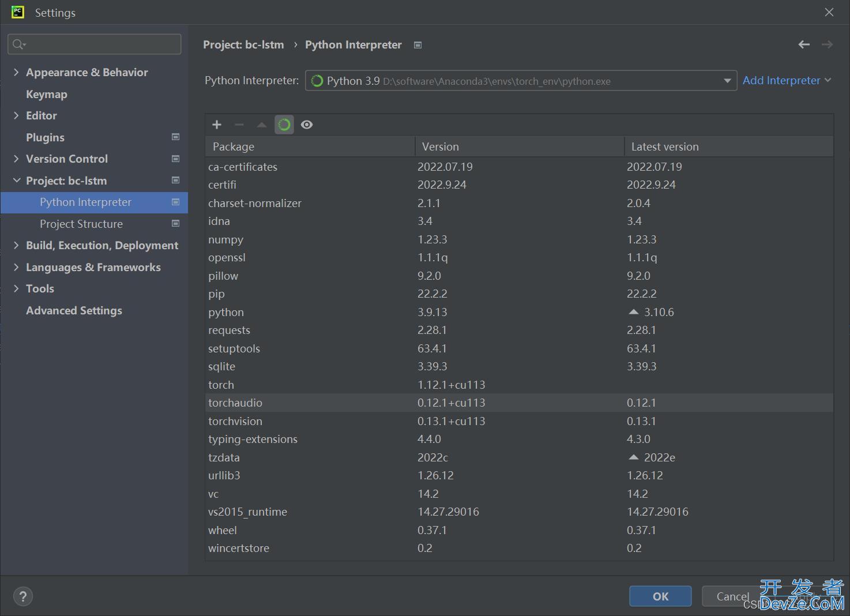Click the project marker icon next to Project Structure

point(176,223)
